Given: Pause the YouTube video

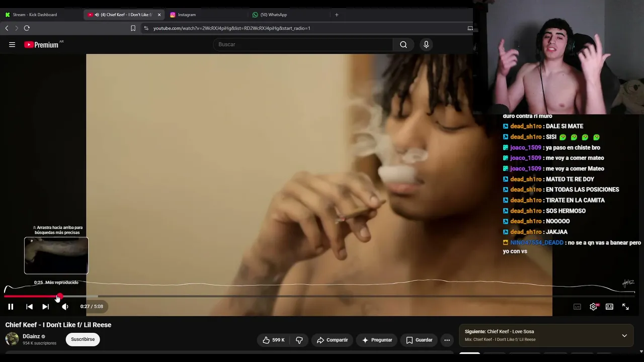Looking at the screenshot, I should point(11,307).
